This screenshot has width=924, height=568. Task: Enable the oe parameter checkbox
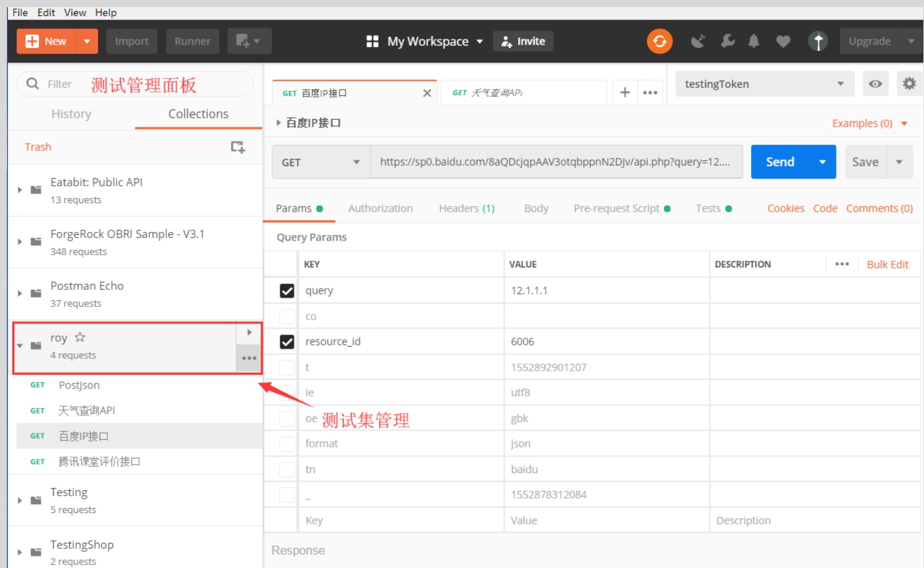coord(287,419)
